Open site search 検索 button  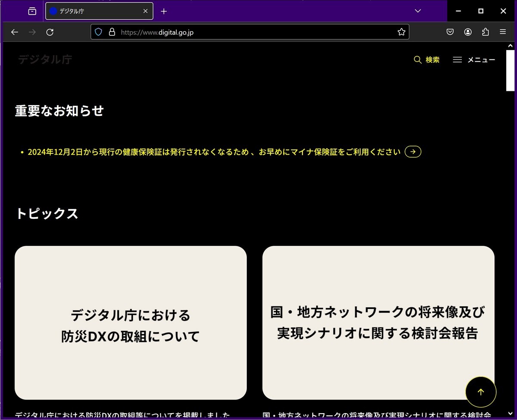pyautogui.click(x=427, y=60)
